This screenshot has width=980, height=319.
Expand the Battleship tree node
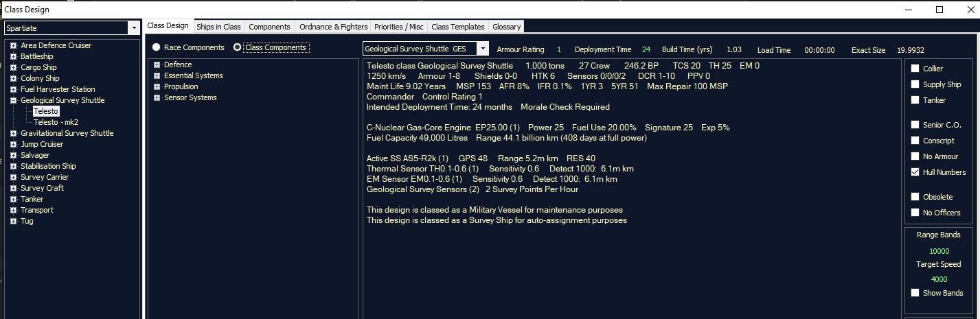tap(13, 56)
